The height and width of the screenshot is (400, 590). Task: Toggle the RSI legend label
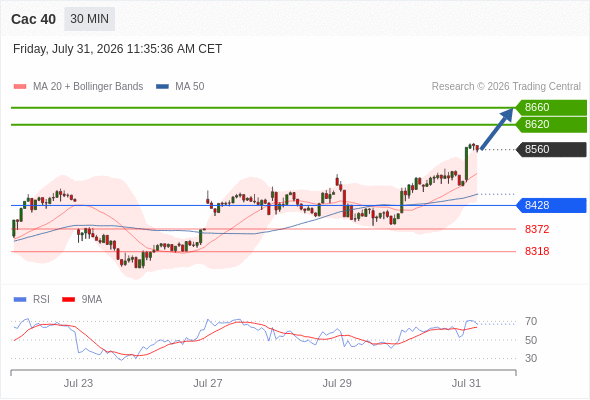click(x=41, y=300)
